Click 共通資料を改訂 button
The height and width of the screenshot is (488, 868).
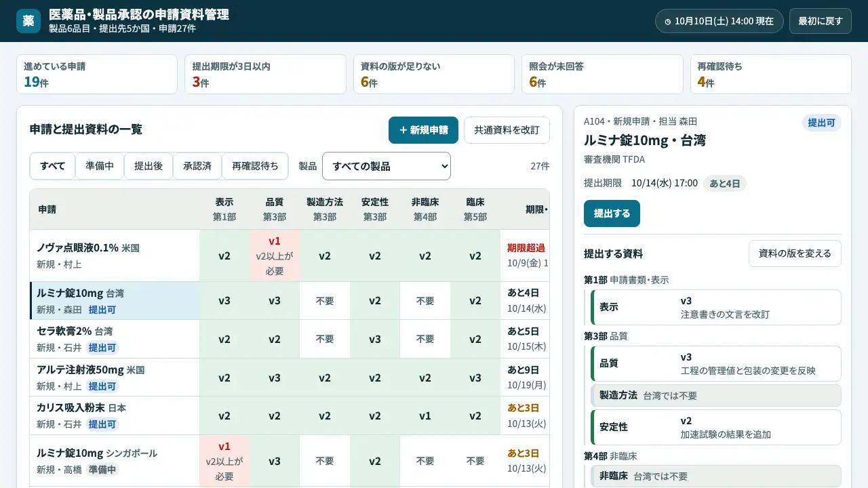coord(507,130)
